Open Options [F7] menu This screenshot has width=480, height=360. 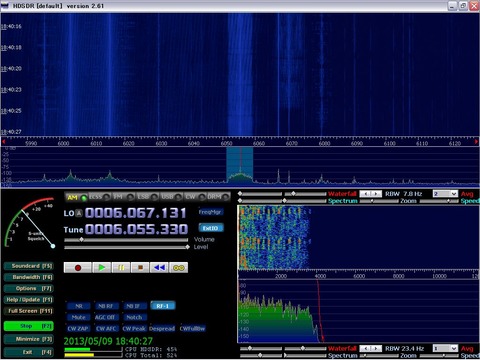click(x=28, y=289)
